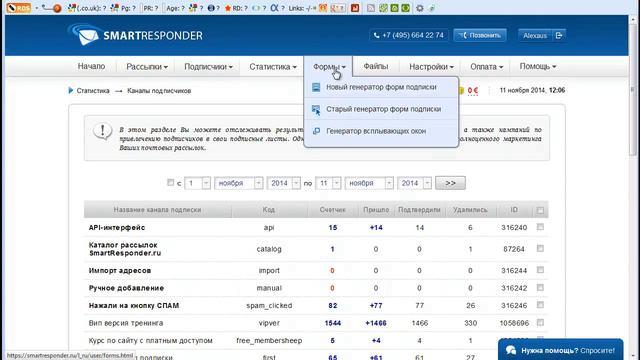Check the Вип версия тренинга row checkbox
The image size is (640, 360).
tap(540, 322)
